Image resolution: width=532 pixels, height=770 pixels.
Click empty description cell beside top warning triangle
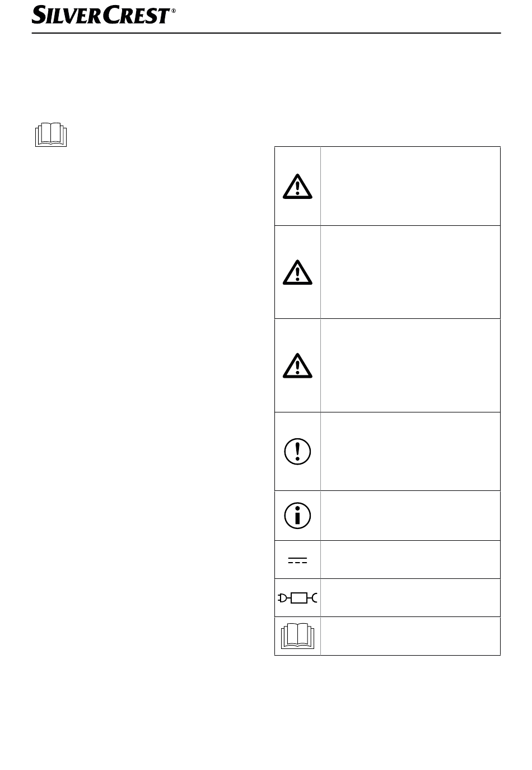click(x=410, y=186)
